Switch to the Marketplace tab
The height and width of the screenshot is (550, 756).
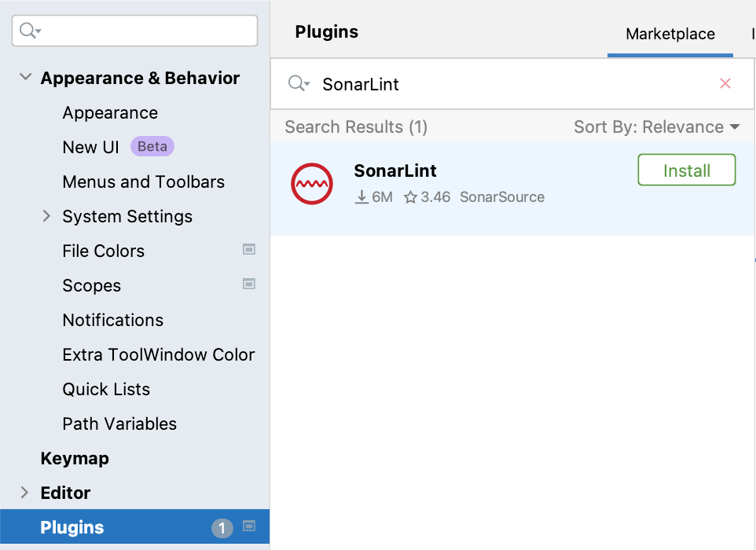670,34
